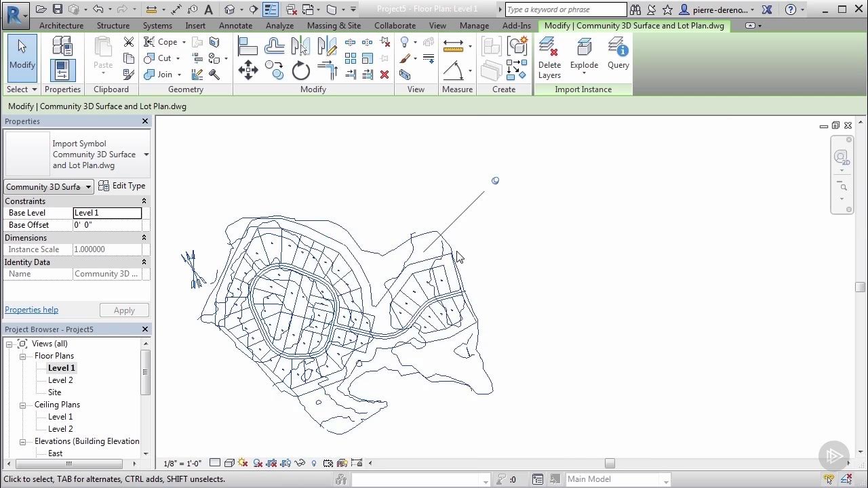
Task: Switch to the Annotate ribbon tab
Action: (x=235, y=26)
